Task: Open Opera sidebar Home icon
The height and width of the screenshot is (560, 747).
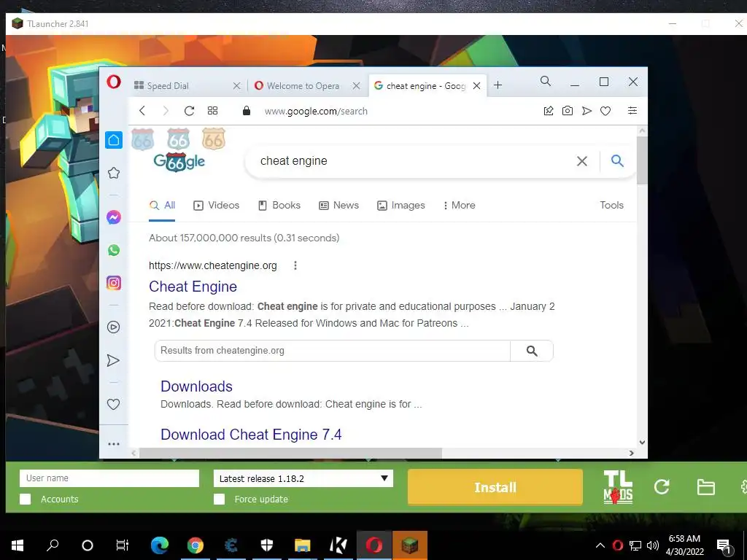Action: click(x=113, y=140)
